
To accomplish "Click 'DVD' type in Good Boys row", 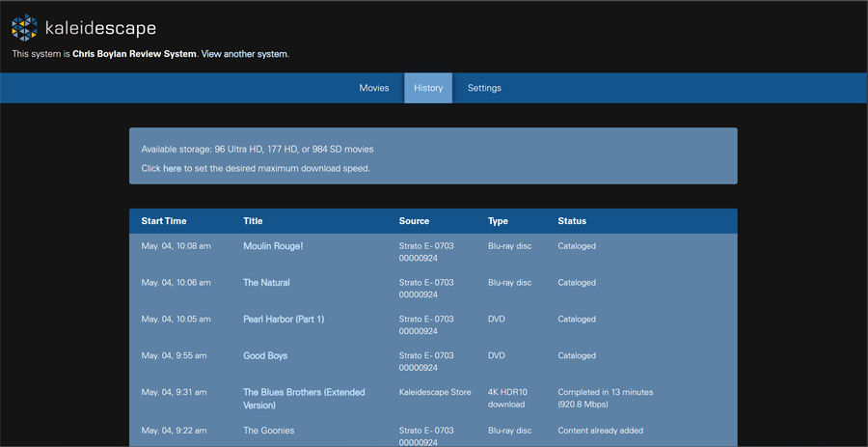I will [x=497, y=355].
